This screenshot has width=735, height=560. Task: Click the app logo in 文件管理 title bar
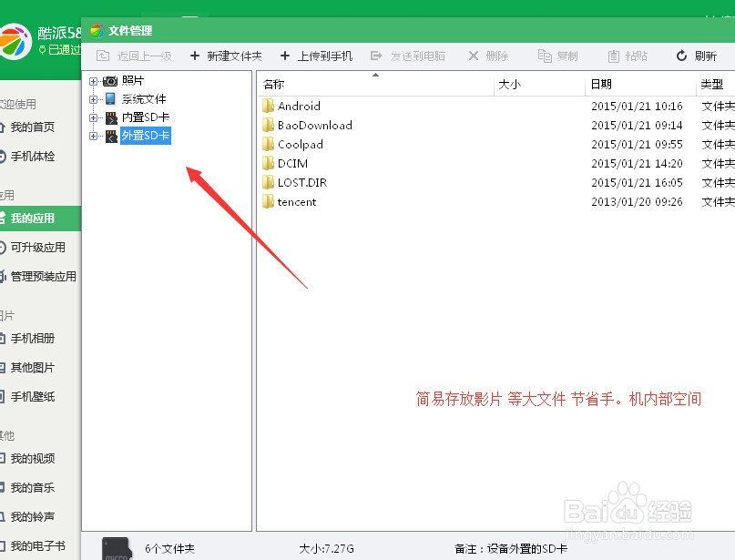(x=97, y=31)
